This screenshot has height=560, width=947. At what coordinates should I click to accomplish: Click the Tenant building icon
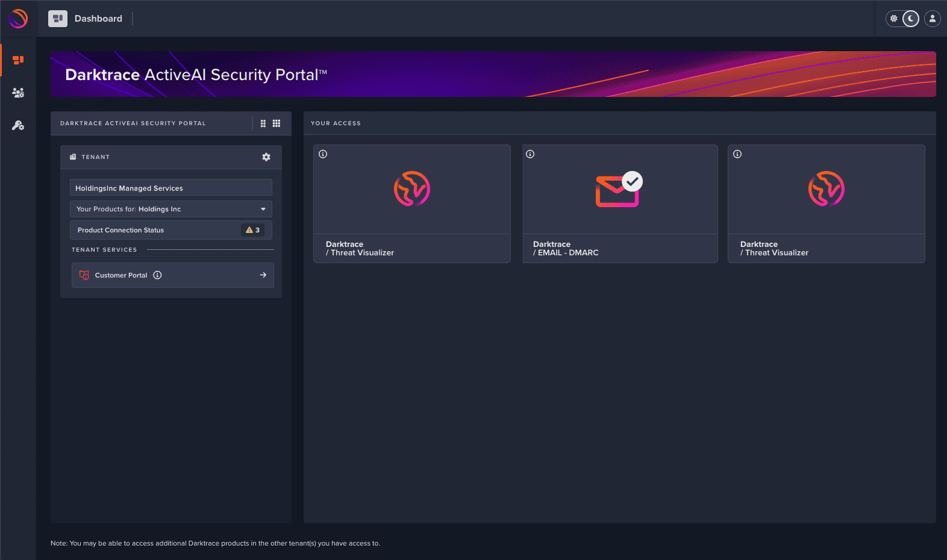[x=73, y=157]
